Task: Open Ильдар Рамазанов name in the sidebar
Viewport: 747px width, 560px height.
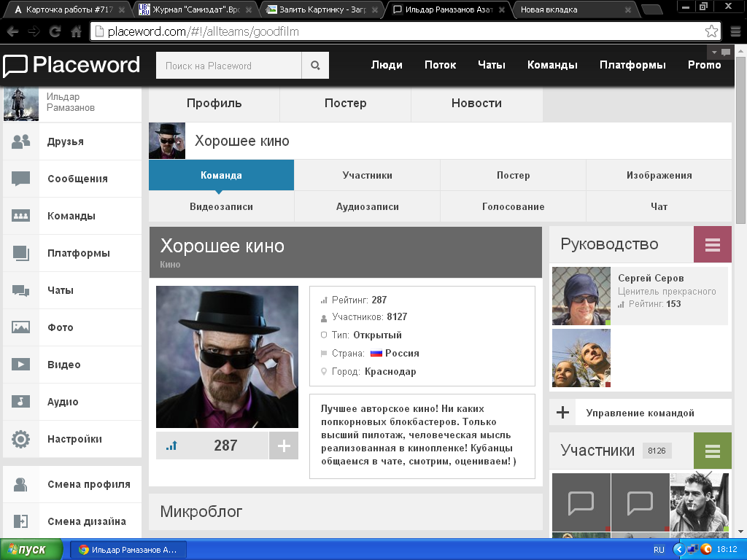Action: click(71, 102)
